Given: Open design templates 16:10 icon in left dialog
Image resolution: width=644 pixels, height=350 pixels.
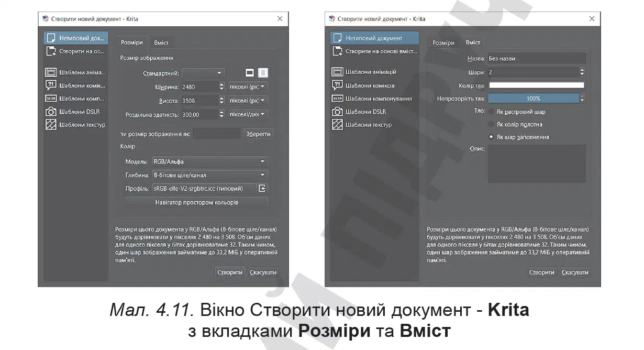Looking at the screenshot, I should point(51,99).
